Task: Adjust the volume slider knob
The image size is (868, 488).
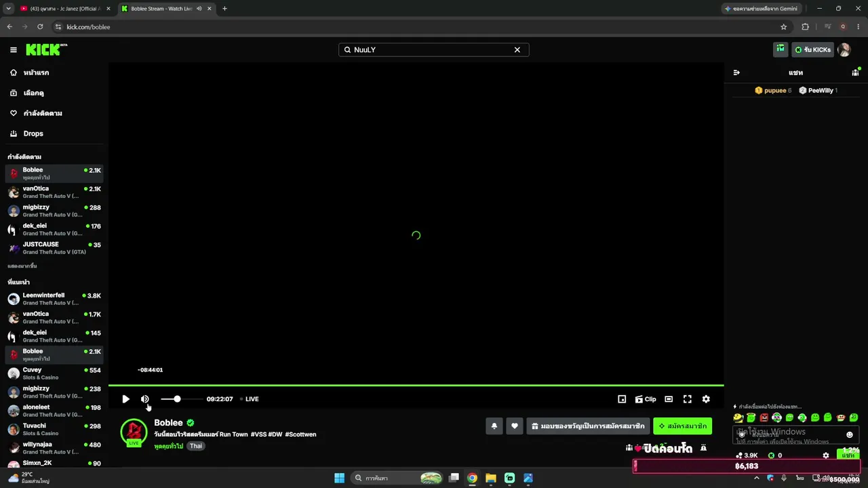Action: [177, 399]
